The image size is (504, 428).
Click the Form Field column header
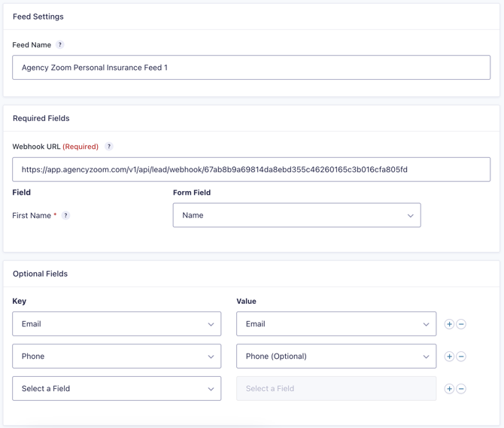point(192,193)
